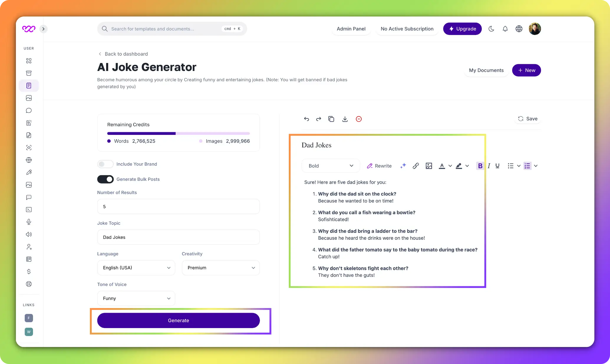Click the Generate button

click(x=178, y=320)
